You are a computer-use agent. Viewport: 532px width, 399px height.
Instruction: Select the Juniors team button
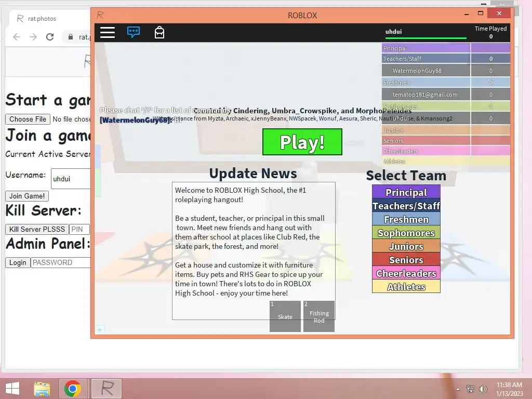tap(406, 246)
